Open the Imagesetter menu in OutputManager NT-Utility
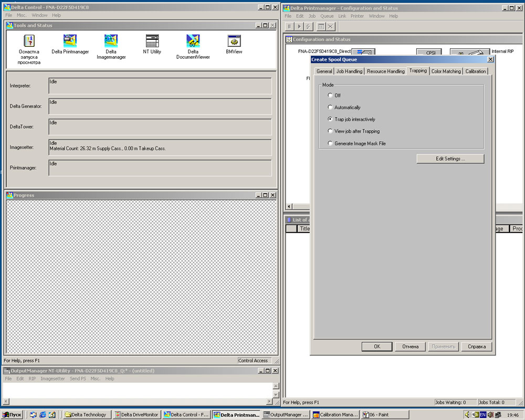This screenshot has width=525, height=420. tap(52, 379)
